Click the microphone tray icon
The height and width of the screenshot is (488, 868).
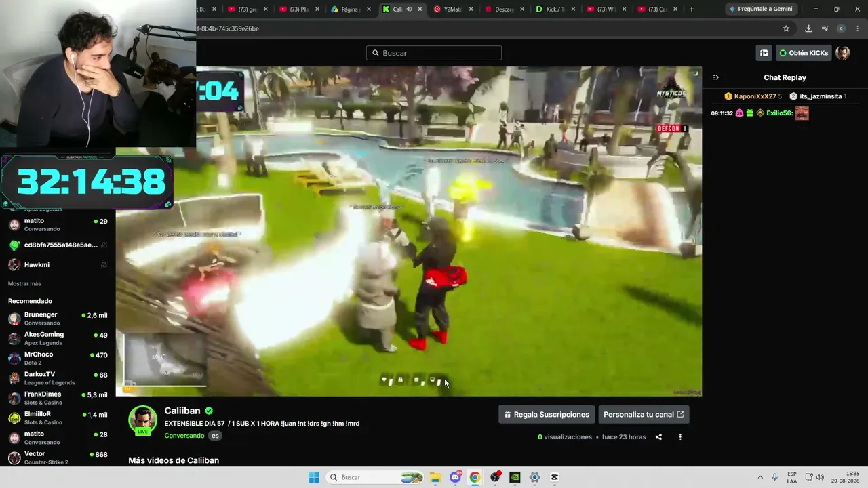point(775,477)
